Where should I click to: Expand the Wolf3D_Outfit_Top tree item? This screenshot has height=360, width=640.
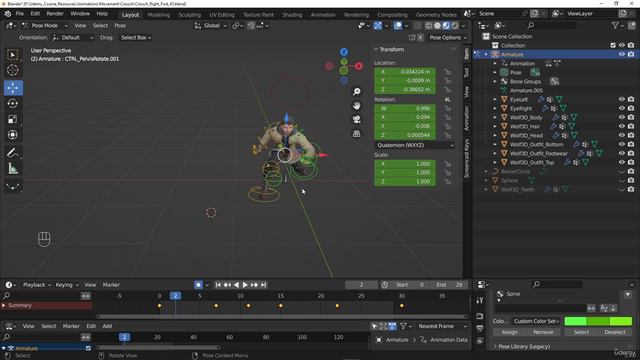tap(495, 162)
